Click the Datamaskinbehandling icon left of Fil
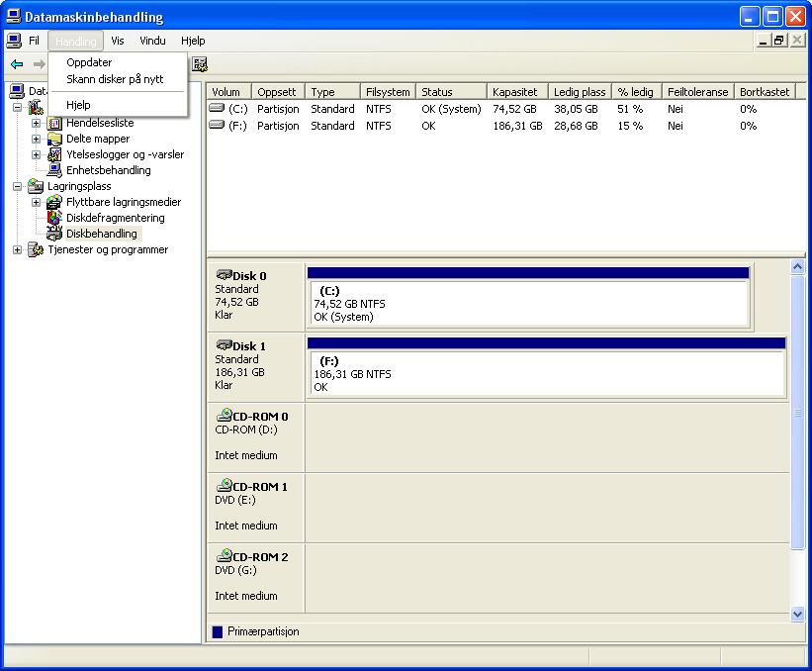This screenshot has height=671, width=812. point(14,41)
